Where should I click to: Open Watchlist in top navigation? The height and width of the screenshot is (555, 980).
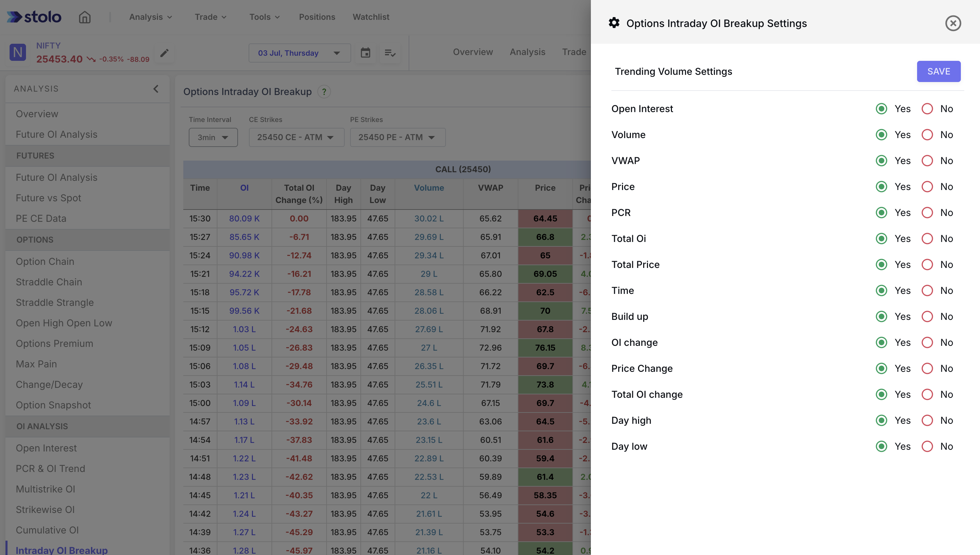[x=371, y=17]
